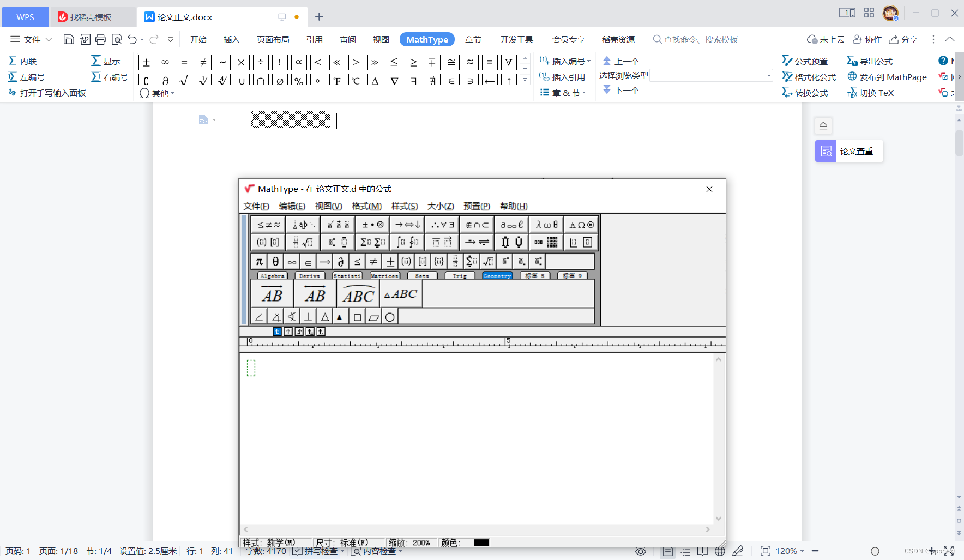Open the handwriting input panel (打开手写输入面板)
964x560 pixels.
pyautogui.click(x=47, y=93)
